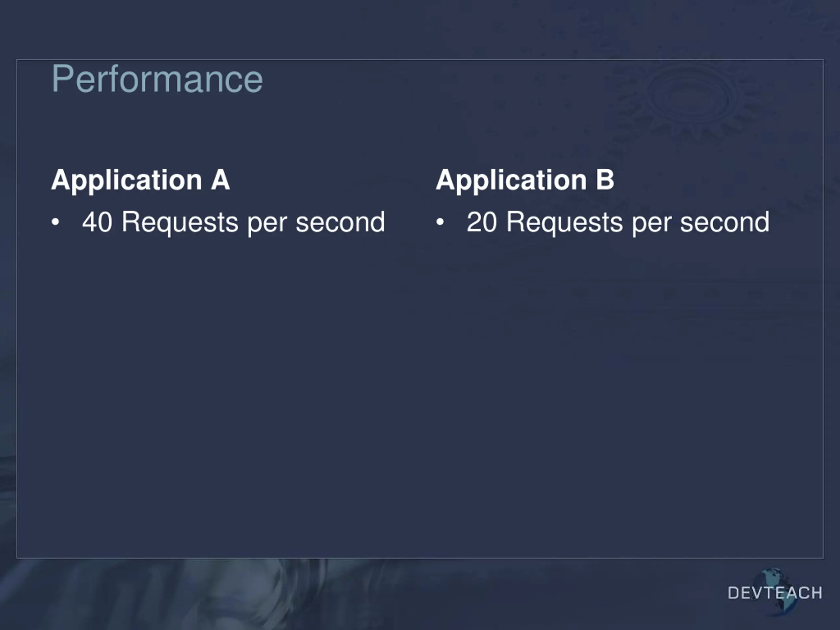
Task: Click the number 20 under Application B
Action: [x=481, y=222]
